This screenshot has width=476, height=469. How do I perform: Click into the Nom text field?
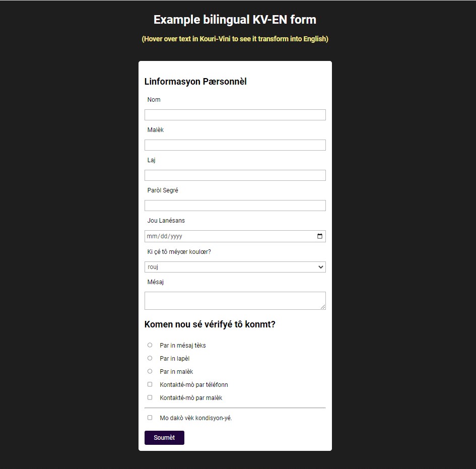[235, 114]
